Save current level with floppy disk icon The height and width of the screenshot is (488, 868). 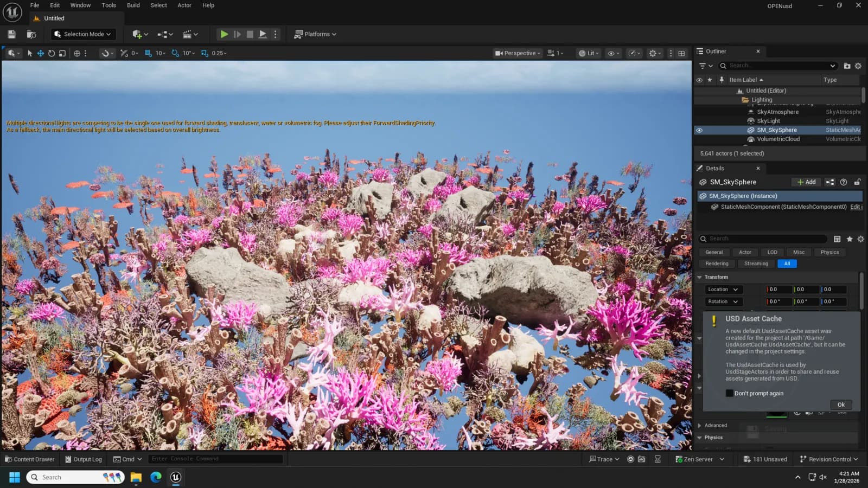pyautogui.click(x=11, y=34)
